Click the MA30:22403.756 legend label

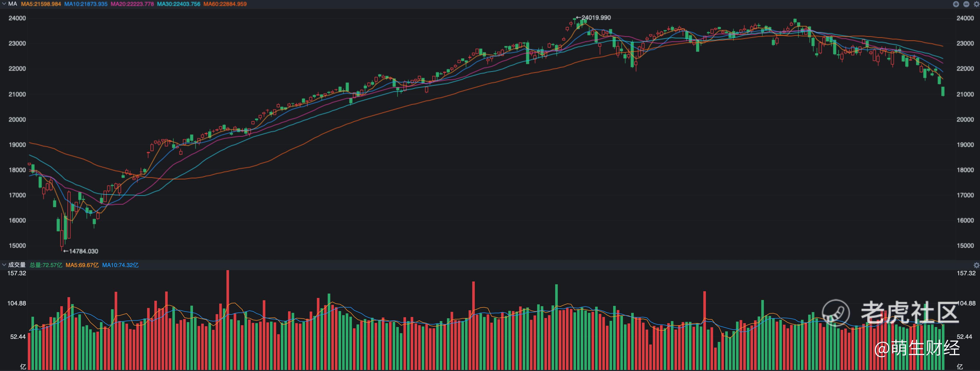coord(179,4)
